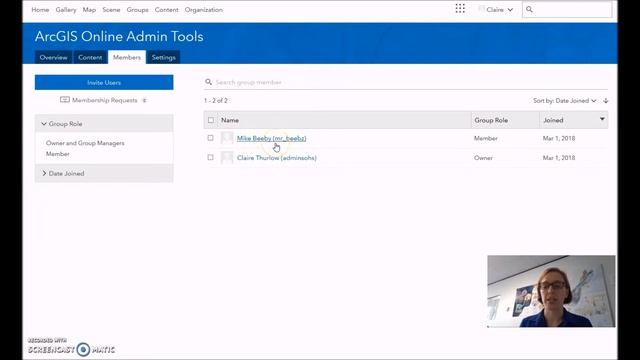Click the presenter webcam video overlay

coord(551,291)
